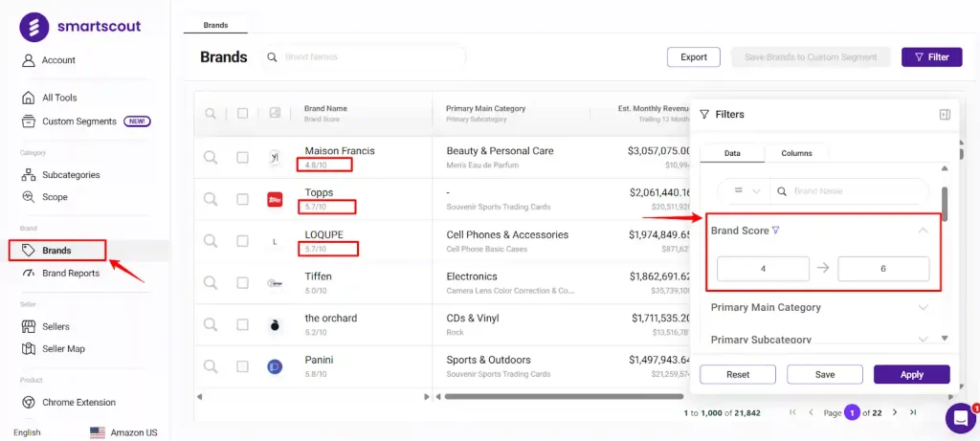Click Panini brand logo thumbnail
Image resolution: width=980 pixels, height=441 pixels.
click(275, 366)
